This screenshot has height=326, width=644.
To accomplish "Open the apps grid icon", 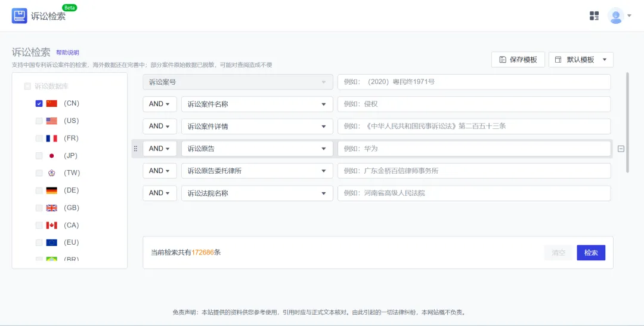I will pyautogui.click(x=594, y=16).
